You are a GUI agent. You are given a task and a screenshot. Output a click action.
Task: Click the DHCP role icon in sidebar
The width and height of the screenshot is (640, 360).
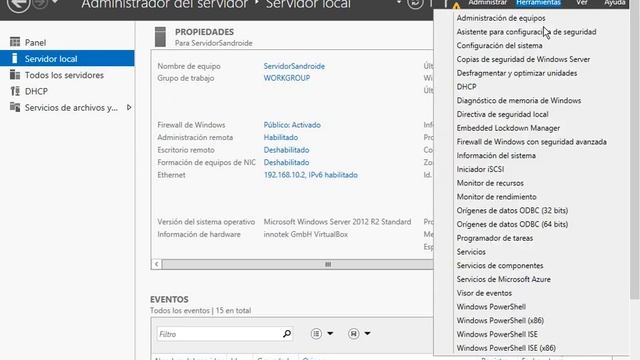15,91
